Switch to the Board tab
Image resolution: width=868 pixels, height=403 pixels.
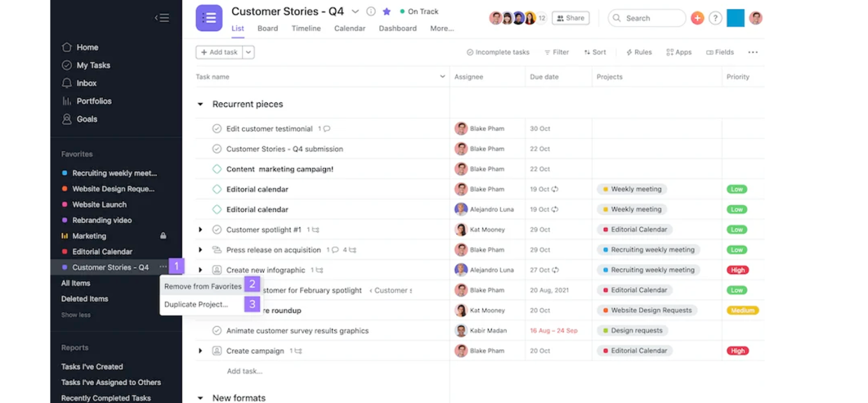click(x=267, y=28)
